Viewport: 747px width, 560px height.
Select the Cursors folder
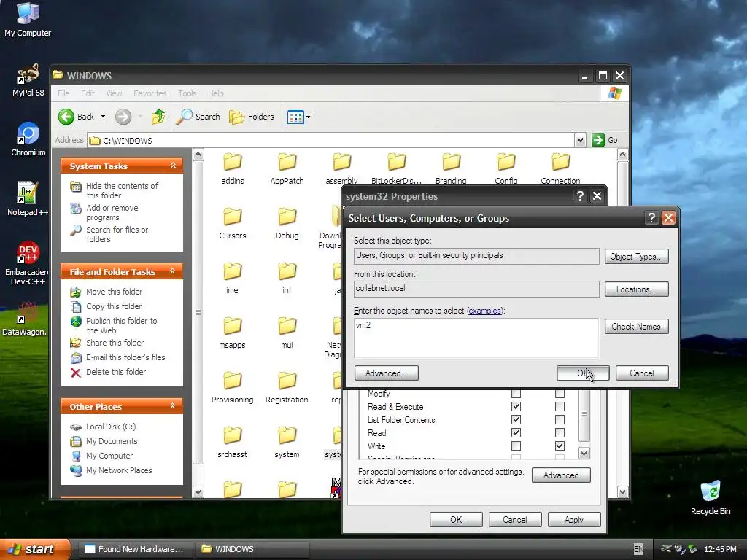233,223
